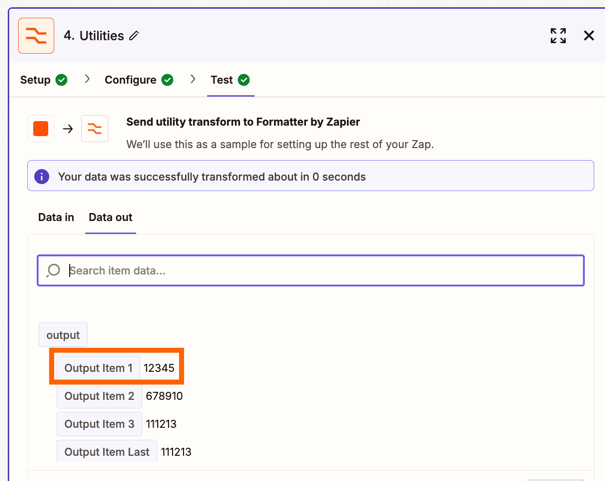
Task: Click the small Formatter icon after the arrow
Action: tap(95, 128)
